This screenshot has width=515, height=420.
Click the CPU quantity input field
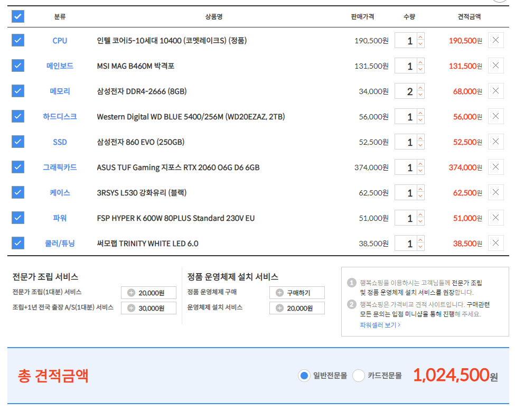(406, 41)
